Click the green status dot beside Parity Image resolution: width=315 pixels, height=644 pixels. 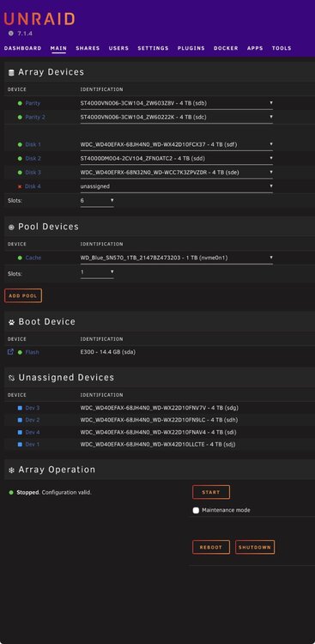click(20, 103)
